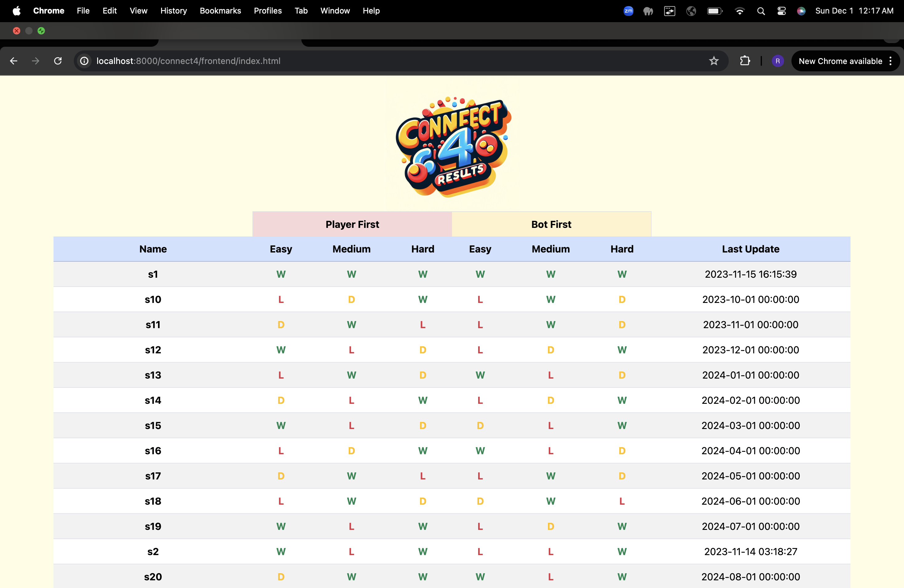Select the Bot First header tab

coord(551,224)
